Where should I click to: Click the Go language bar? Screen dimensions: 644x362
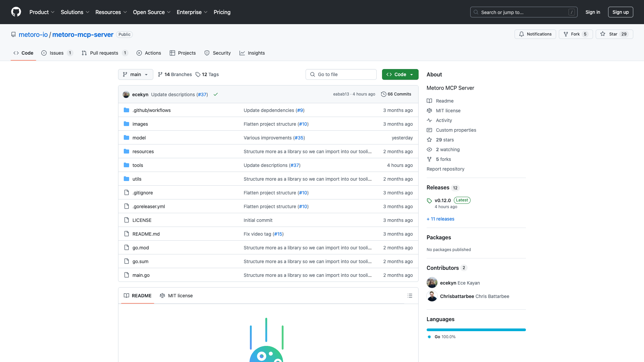[476, 330]
